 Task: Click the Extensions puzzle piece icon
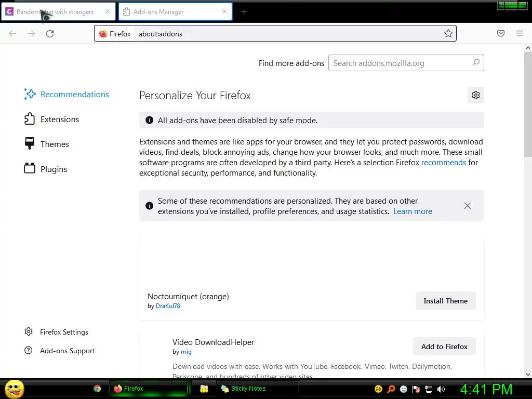click(x=30, y=119)
